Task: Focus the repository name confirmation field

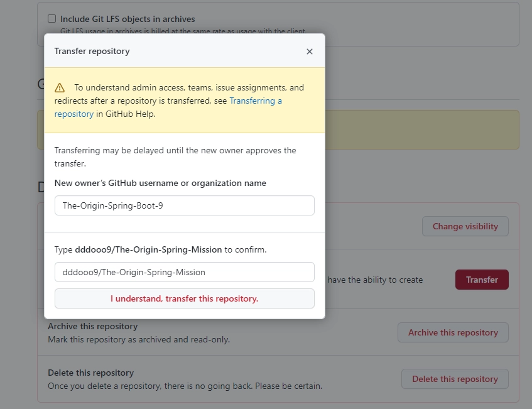Action: [x=185, y=272]
